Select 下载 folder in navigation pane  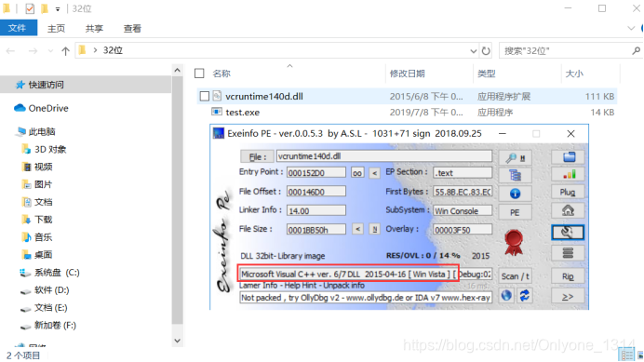(x=43, y=220)
